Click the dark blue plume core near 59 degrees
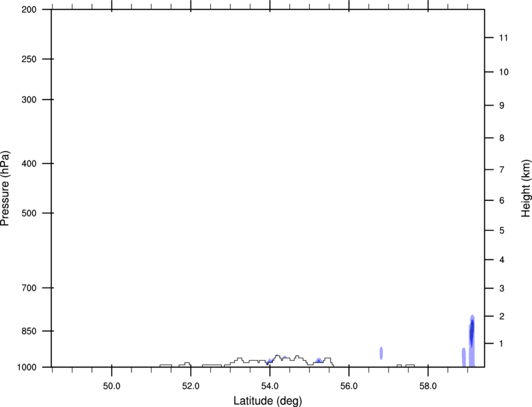Image resolution: width=532 pixels, height=407 pixels. coord(472,332)
